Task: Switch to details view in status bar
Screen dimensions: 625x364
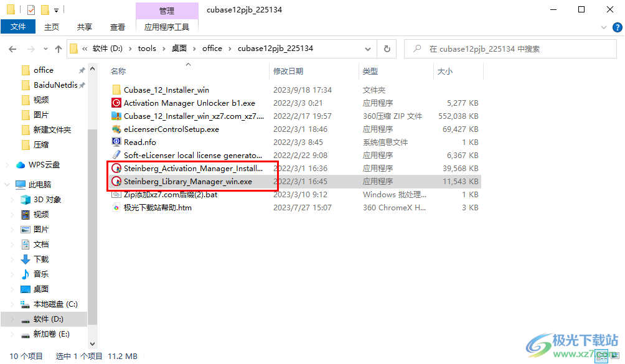Action: (x=601, y=355)
